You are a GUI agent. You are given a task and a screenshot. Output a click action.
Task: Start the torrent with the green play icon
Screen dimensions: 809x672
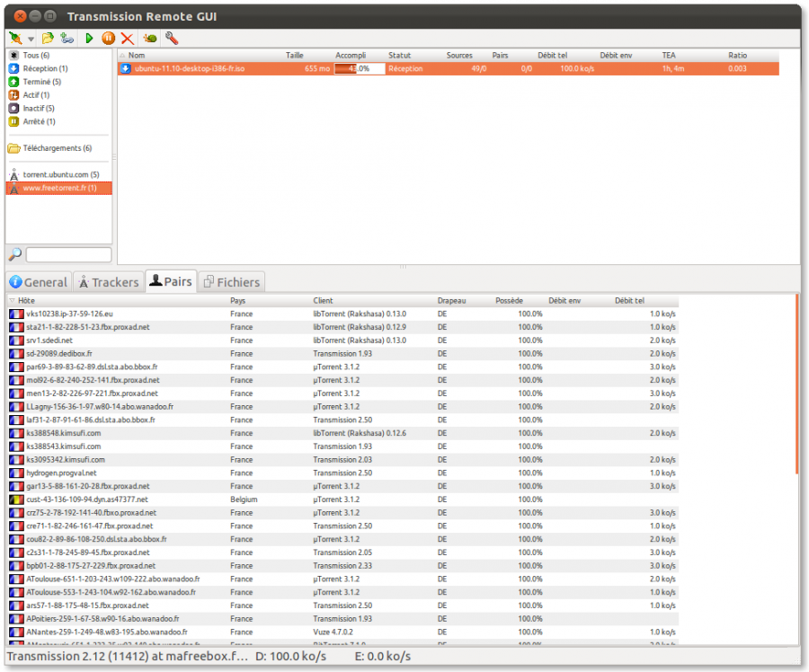(89, 38)
